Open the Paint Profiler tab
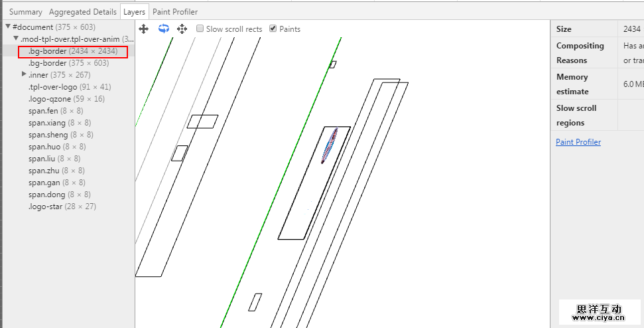644x328 pixels. pos(175,12)
